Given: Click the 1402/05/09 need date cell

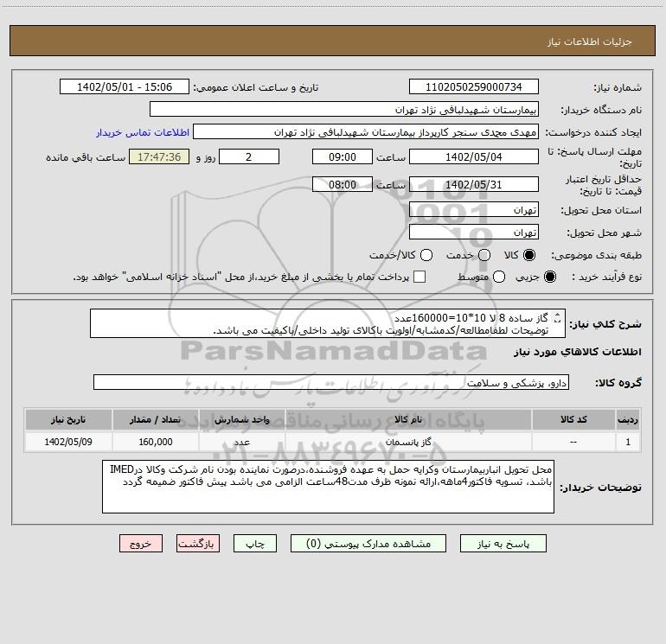Looking at the screenshot, I should pyautogui.click(x=68, y=442).
